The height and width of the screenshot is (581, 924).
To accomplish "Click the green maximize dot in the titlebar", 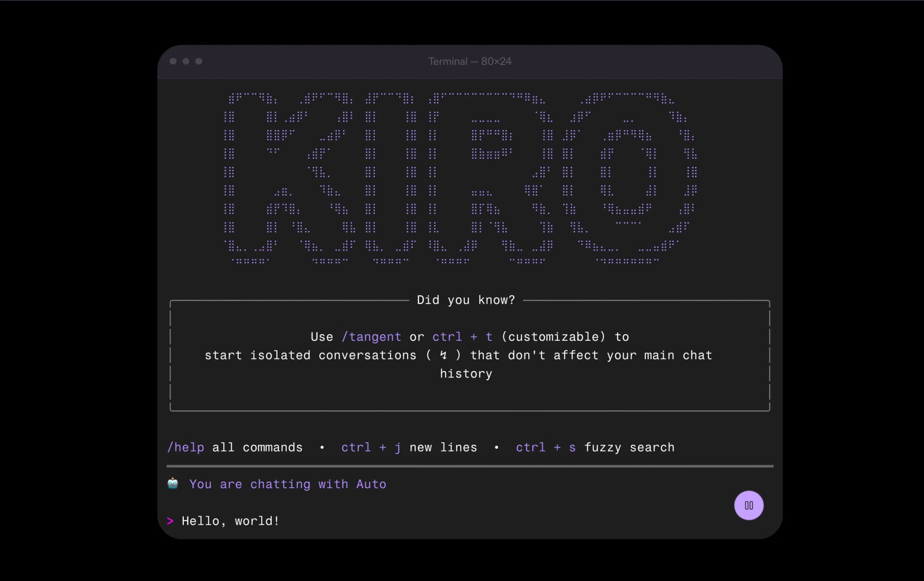I will (x=199, y=61).
